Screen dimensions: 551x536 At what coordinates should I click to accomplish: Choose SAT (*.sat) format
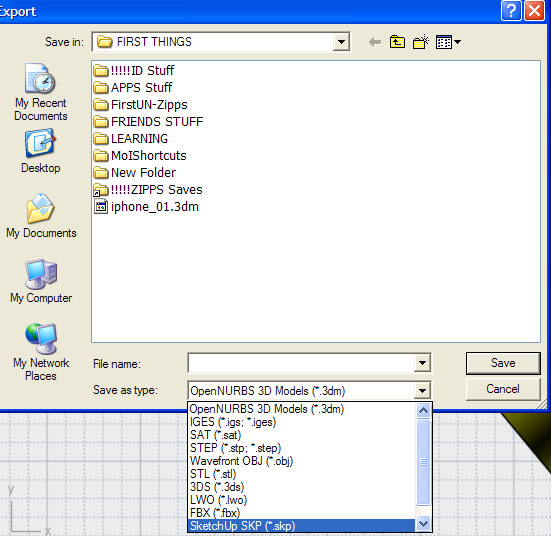302,435
